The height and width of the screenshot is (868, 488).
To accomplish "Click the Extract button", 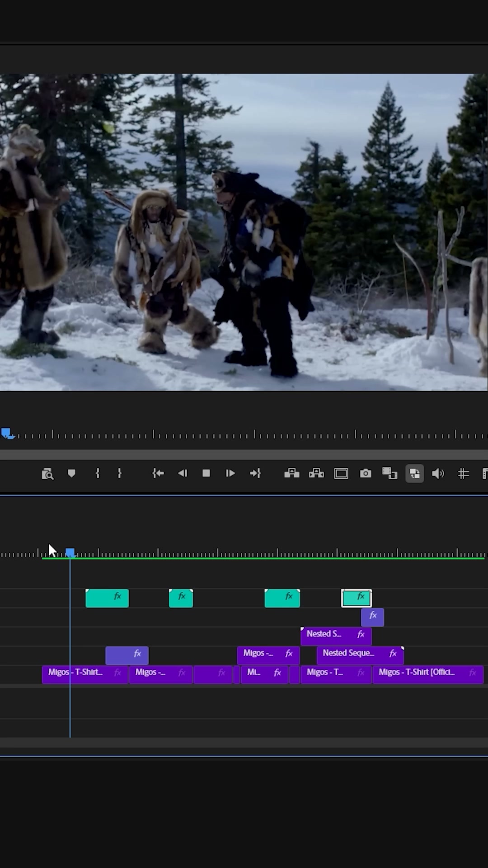I will tap(316, 473).
